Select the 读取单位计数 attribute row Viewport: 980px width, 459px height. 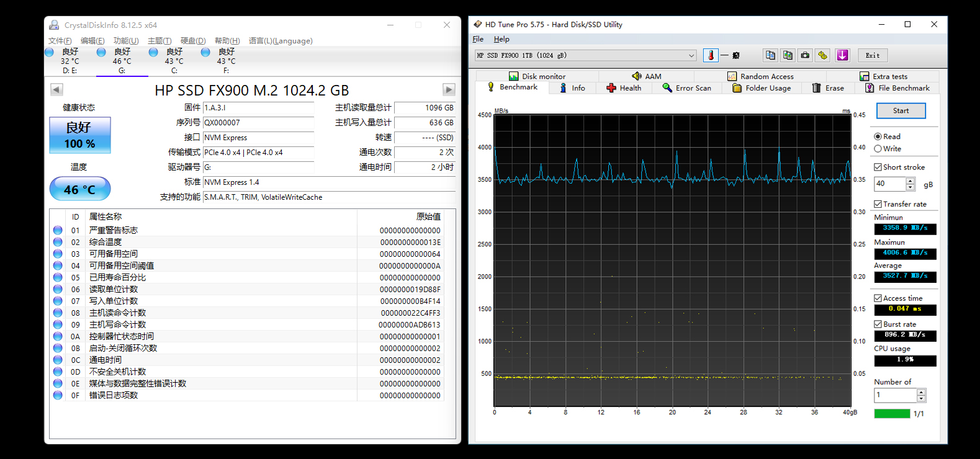248,289
